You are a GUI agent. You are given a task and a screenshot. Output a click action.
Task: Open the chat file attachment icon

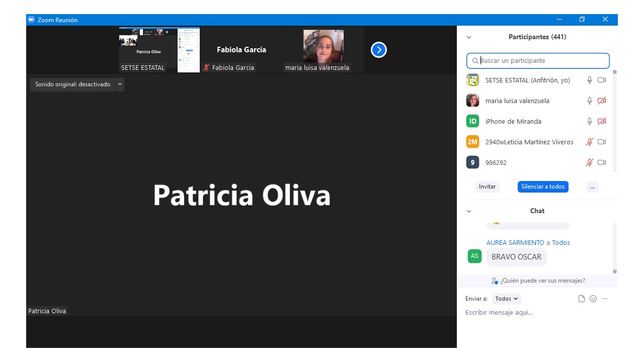[582, 299]
